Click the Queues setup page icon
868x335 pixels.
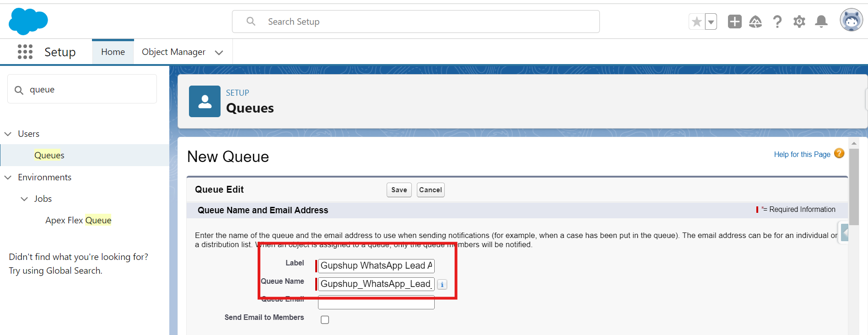[x=205, y=101]
